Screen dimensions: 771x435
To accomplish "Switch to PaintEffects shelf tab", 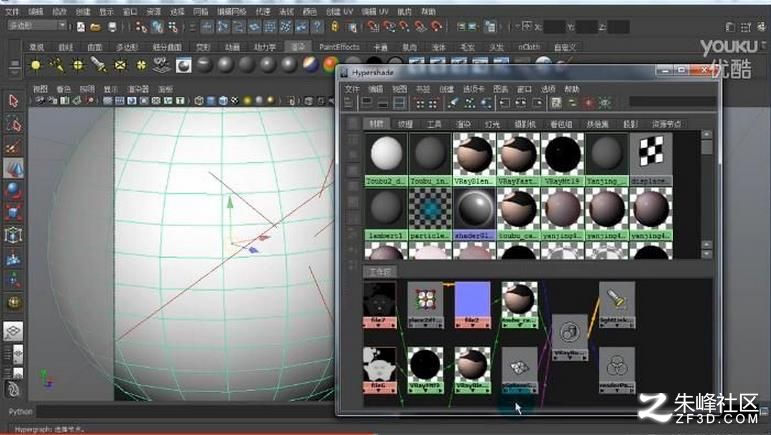I will click(x=339, y=47).
